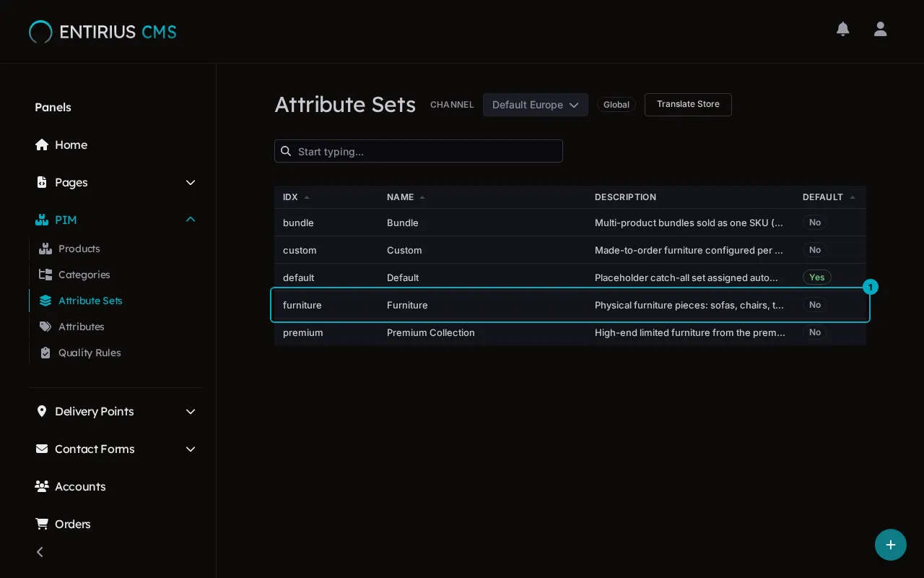Viewport: 924px width, 578px height.
Task: Open the notifications bell icon
Action: coord(842,29)
